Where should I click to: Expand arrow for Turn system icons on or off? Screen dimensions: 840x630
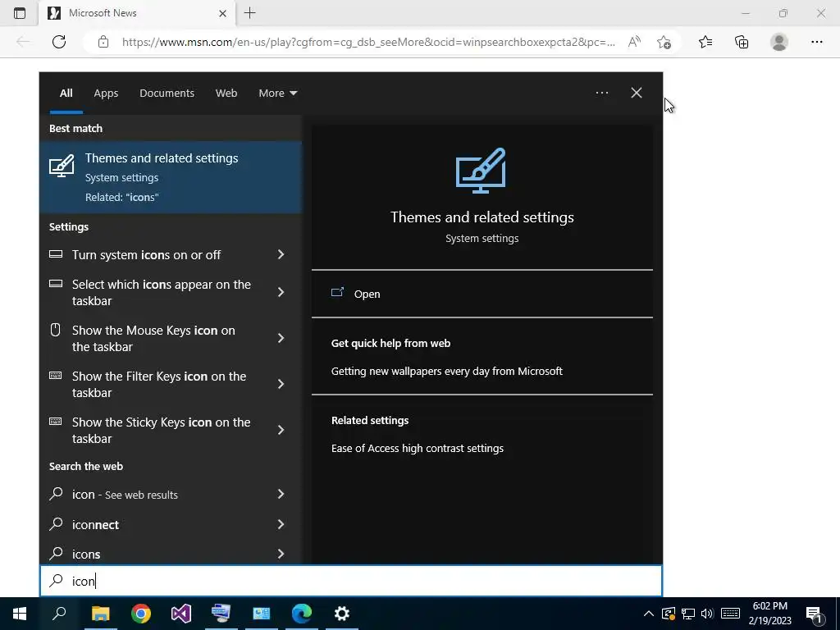[281, 254]
